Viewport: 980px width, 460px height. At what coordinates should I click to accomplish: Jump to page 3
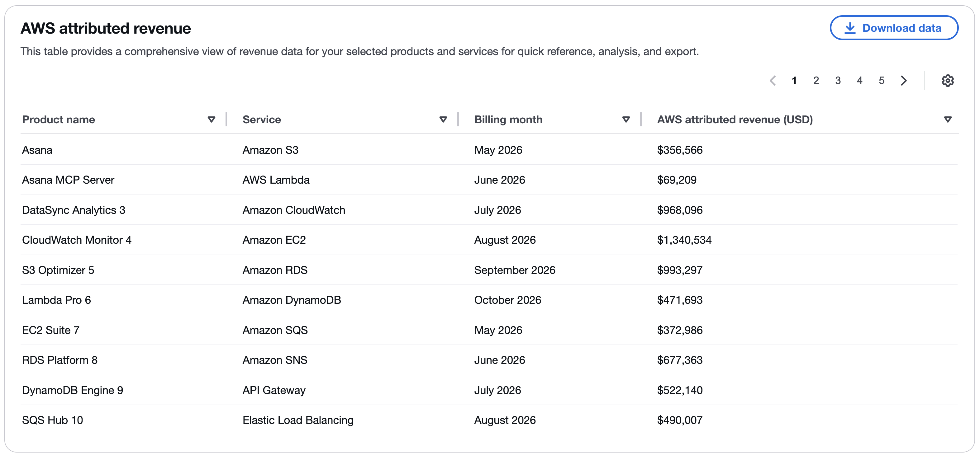click(838, 81)
